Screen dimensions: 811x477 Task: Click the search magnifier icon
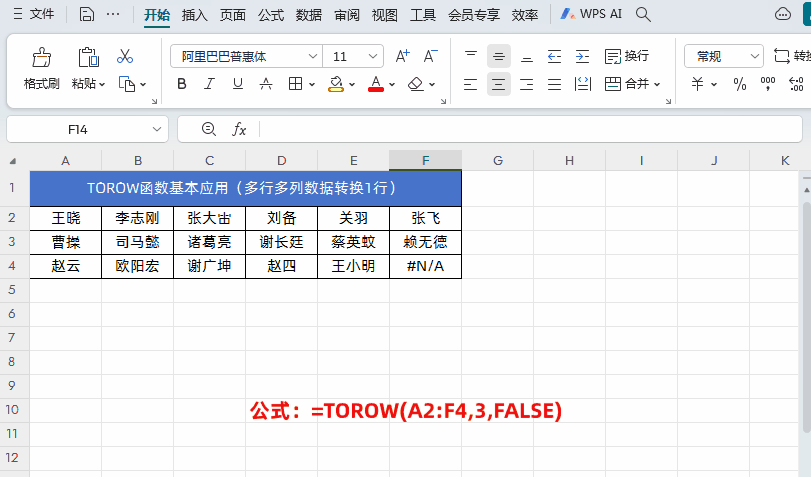pos(643,14)
